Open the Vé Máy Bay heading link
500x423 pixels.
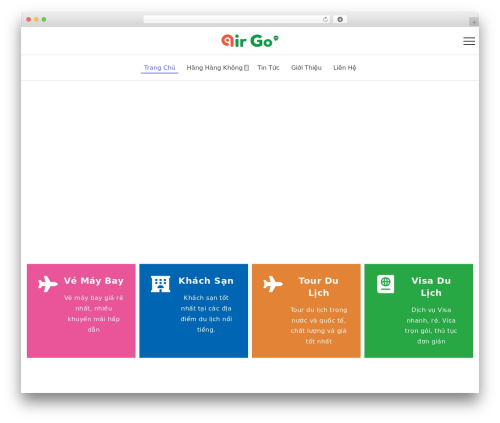[x=94, y=281]
